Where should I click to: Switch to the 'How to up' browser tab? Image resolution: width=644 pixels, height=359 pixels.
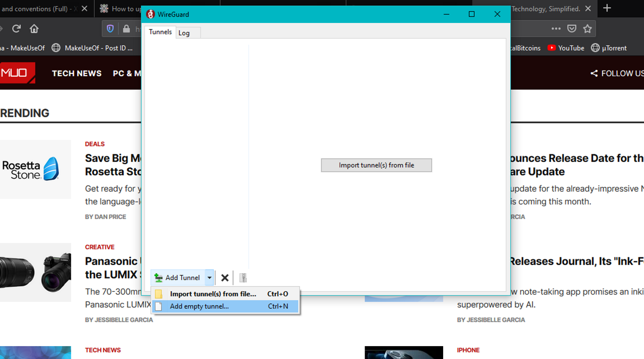120,9
